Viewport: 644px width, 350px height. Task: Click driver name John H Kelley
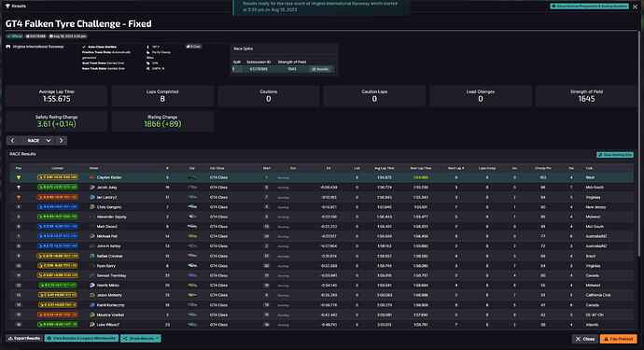[109, 246]
